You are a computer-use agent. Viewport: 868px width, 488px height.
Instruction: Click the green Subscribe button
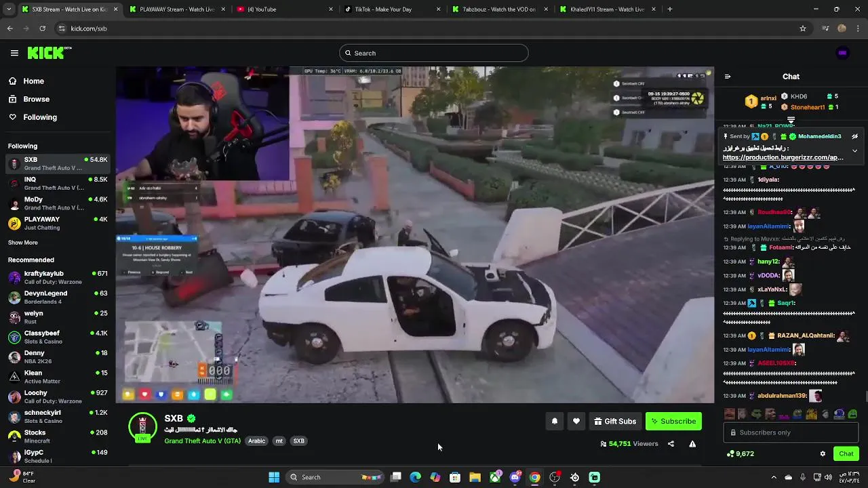pyautogui.click(x=673, y=421)
